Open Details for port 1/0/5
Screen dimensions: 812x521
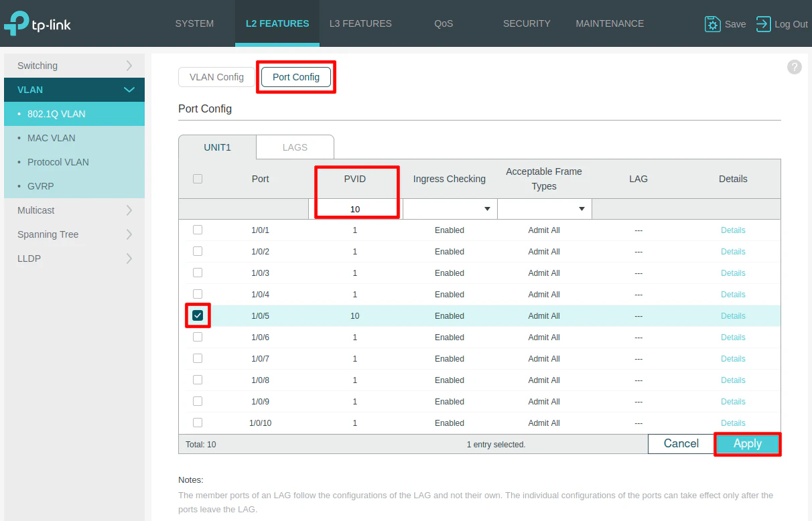[733, 316]
